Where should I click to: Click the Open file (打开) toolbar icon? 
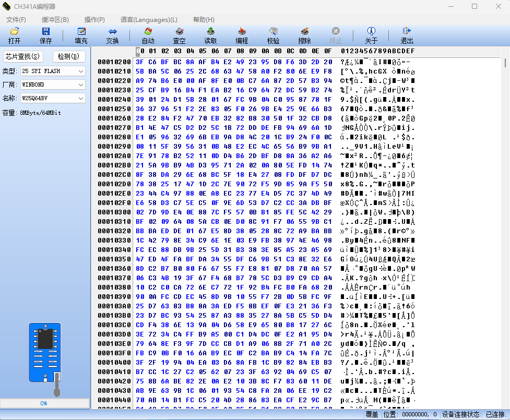(x=15, y=32)
